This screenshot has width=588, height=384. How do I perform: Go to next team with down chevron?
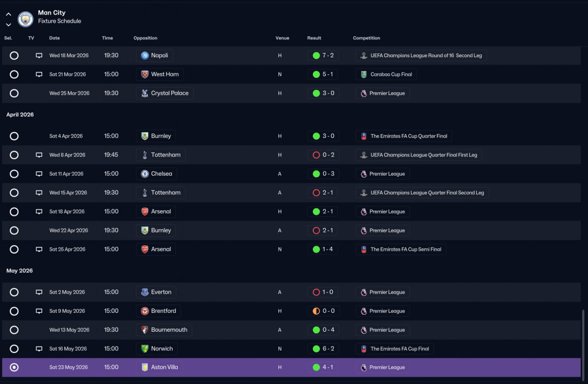click(x=8, y=24)
